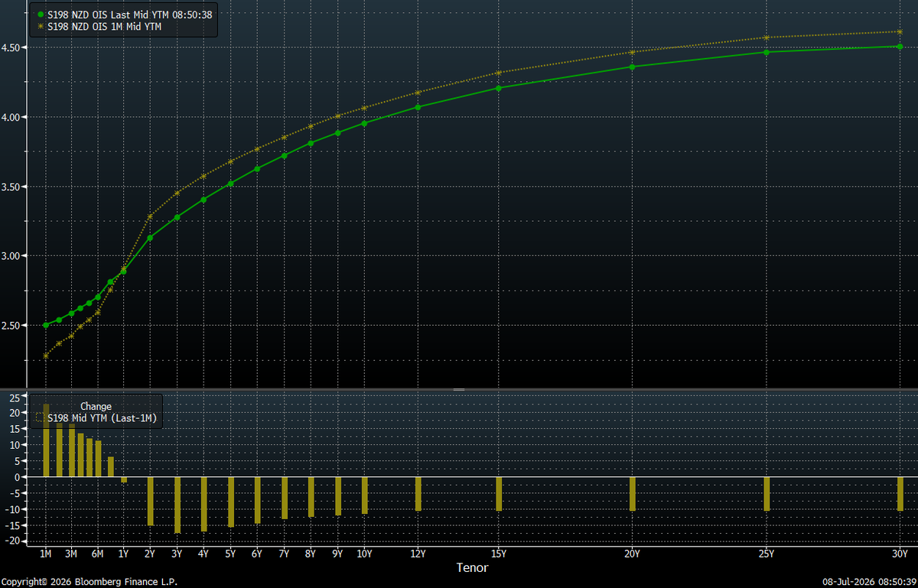Screen dimensions: 918x588
Task: Click the 15Y tenor axis label
Action: [499, 554]
